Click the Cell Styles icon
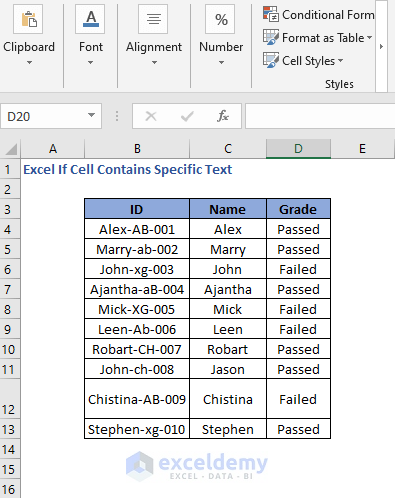 point(270,60)
